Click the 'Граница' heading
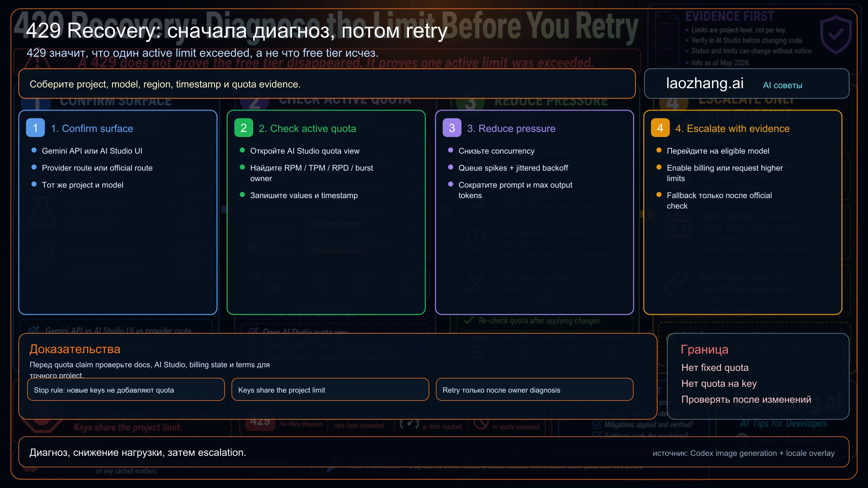Image resolution: width=868 pixels, height=488 pixels. click(704, 349)
